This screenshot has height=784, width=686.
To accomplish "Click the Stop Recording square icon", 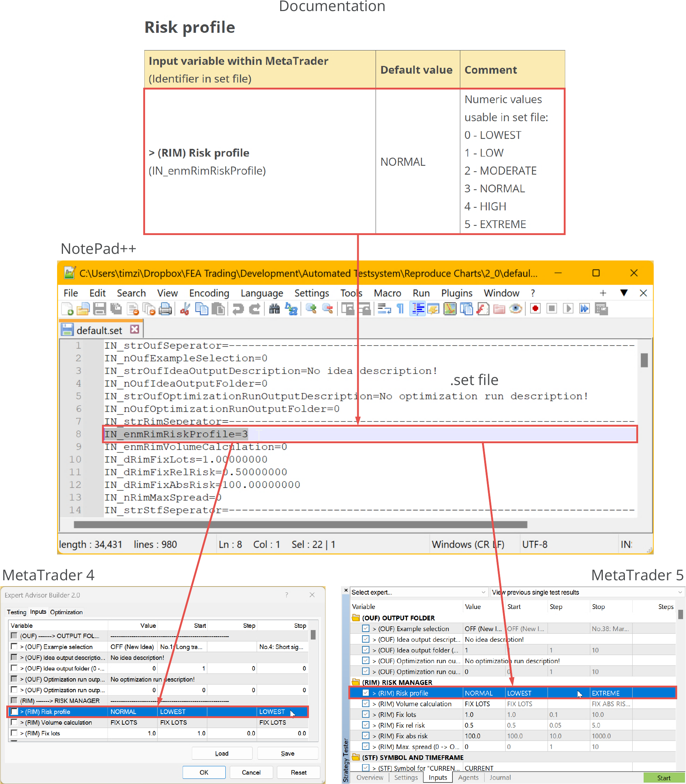I will point(552,309).
